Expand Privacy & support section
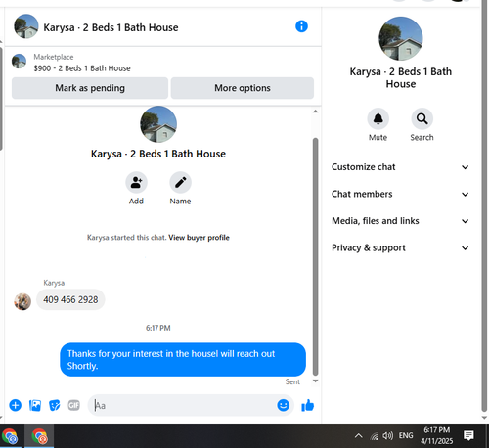 (x=401, y=247)
